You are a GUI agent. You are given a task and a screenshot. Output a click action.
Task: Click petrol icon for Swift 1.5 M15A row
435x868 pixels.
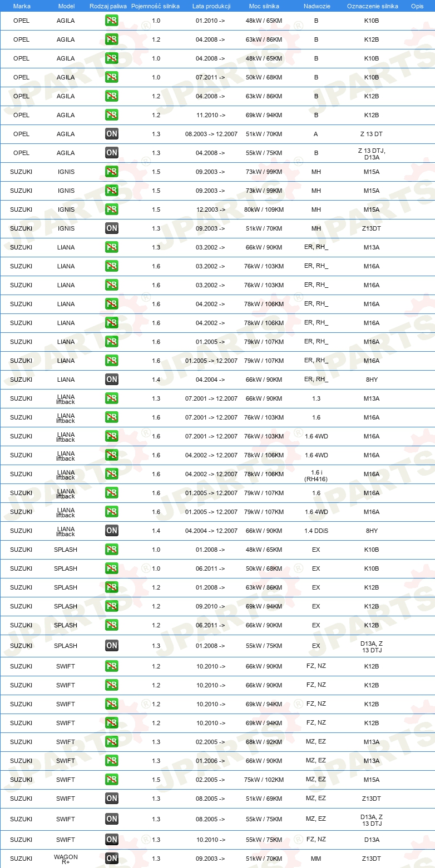coord(112,780)
